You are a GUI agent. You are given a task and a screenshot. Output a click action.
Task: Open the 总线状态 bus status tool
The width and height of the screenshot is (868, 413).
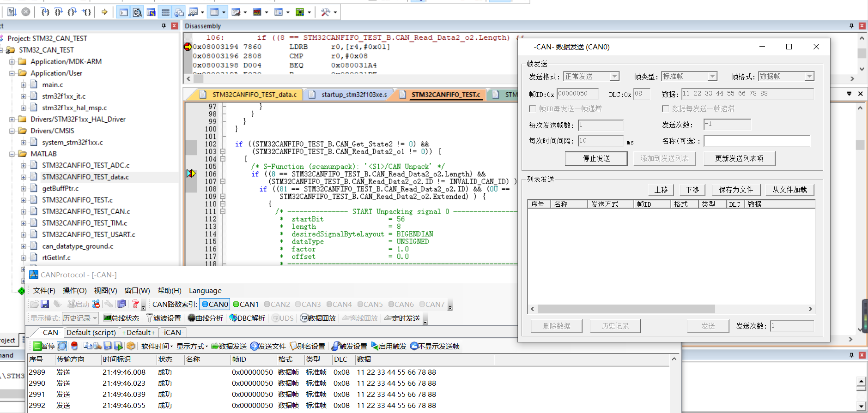point(121,318)
